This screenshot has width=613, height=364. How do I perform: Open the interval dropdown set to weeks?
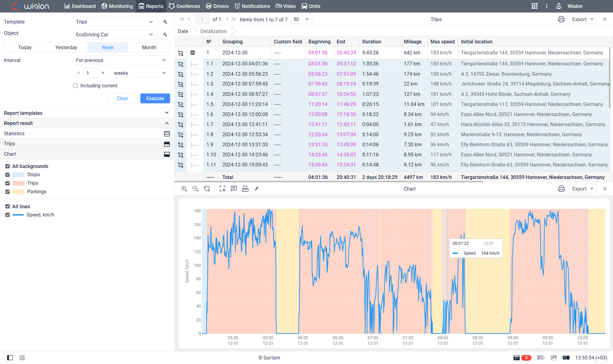[140, 73]
